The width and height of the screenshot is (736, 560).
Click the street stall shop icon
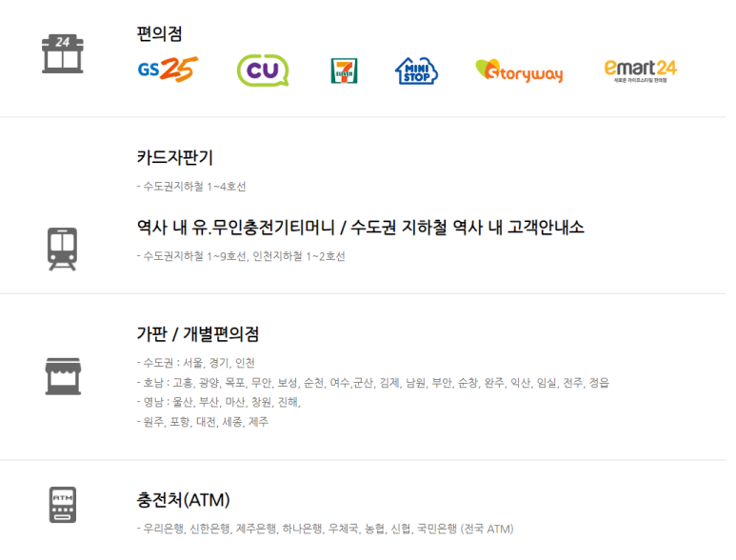63,376
